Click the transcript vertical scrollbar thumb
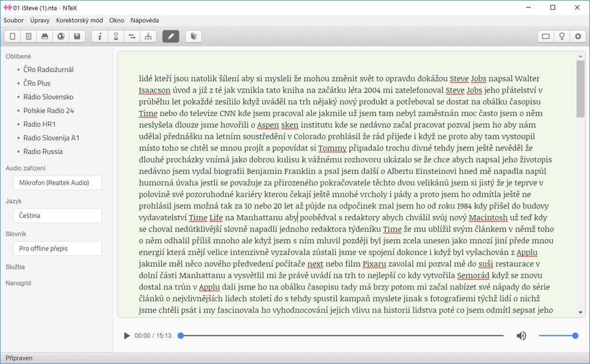The image size is (590, 364). [580, 88]
